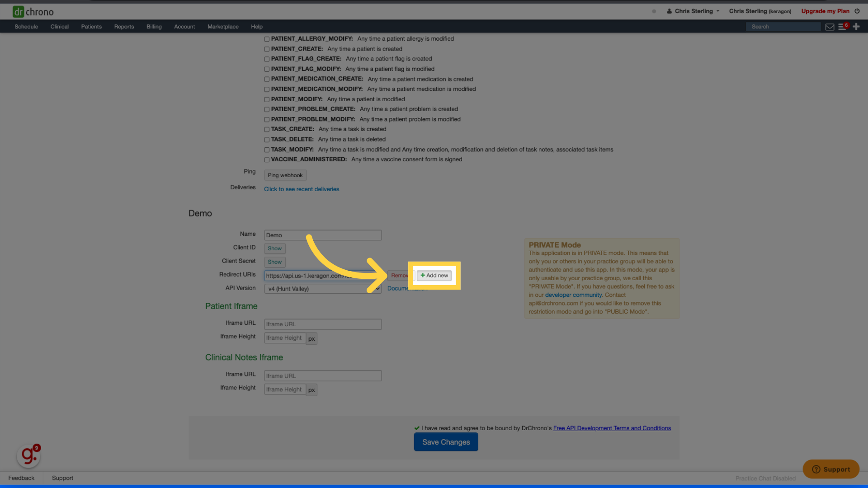Viewport: 868px width, 488px height.
Task: Enable TASK_CREATE webhook event
Action: (x=267, y=130)
